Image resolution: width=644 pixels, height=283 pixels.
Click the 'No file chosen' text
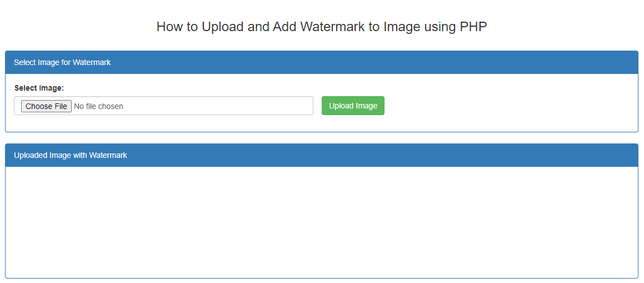point(98,106)
